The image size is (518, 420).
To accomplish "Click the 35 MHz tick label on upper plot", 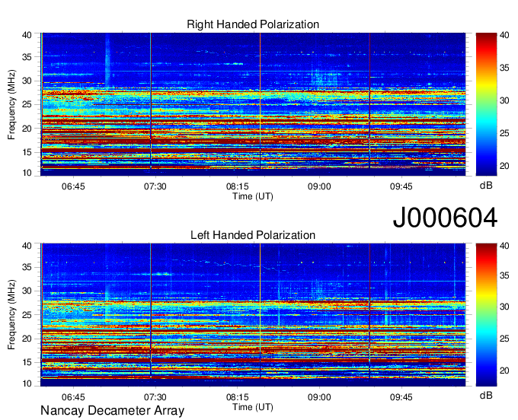I will [x=27, y=57].
